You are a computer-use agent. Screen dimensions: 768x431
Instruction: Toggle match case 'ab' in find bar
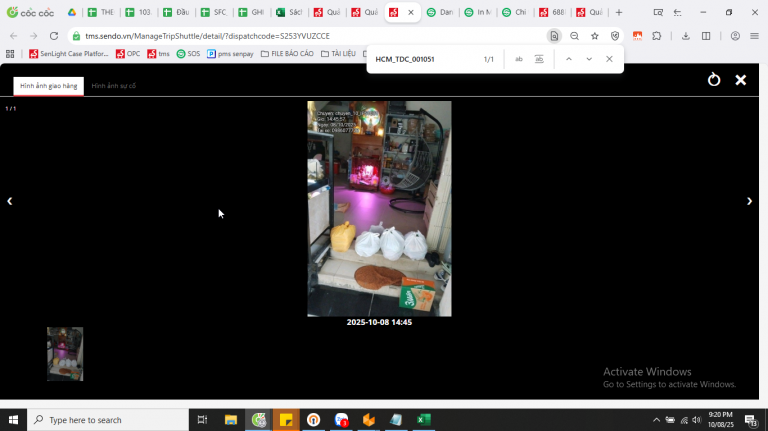519,59
